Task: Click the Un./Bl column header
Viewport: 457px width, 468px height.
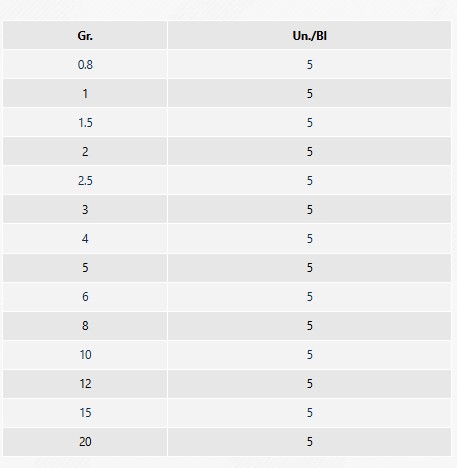Action: tap(309, 35)
